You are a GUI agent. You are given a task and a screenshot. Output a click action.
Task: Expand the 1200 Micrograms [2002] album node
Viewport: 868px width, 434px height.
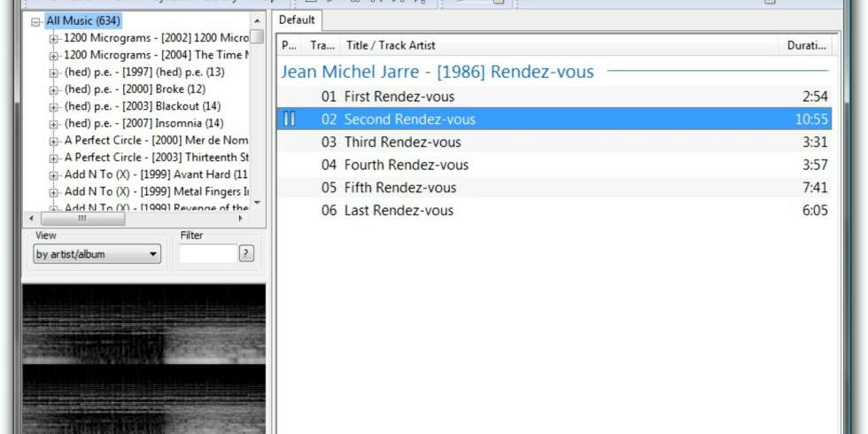54,39
